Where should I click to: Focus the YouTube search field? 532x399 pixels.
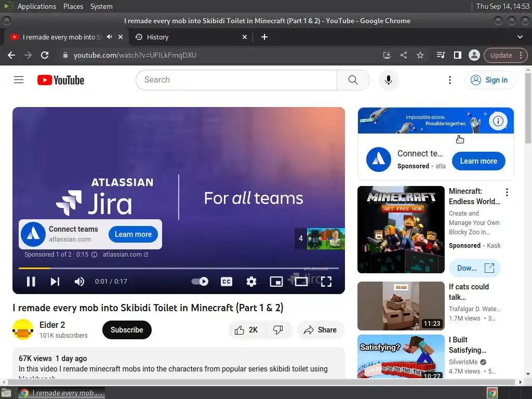point(236,80)
